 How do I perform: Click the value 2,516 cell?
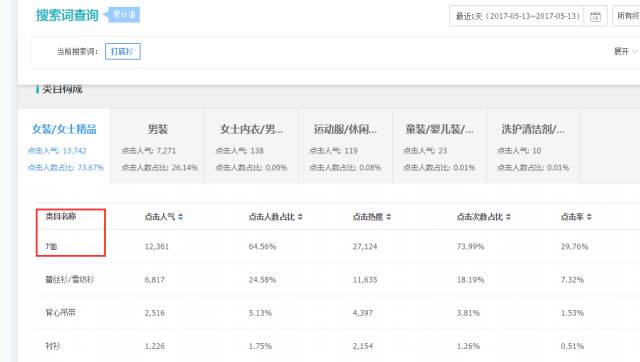coord(155,313)
